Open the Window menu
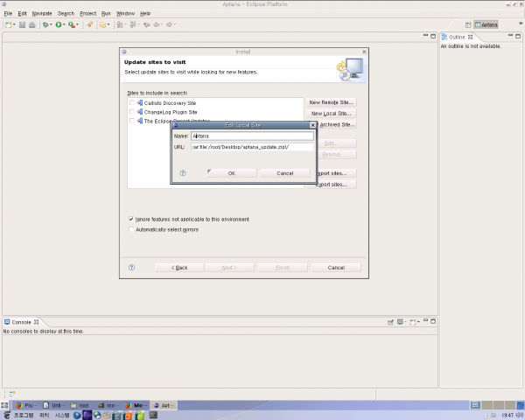 click(x=125, y=13)
